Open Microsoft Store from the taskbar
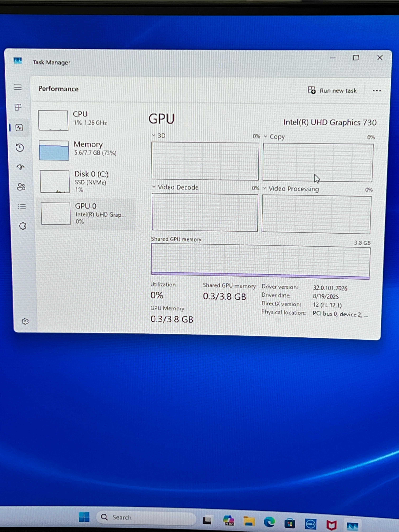The image size is (399, 532). (x=290, y=523)
